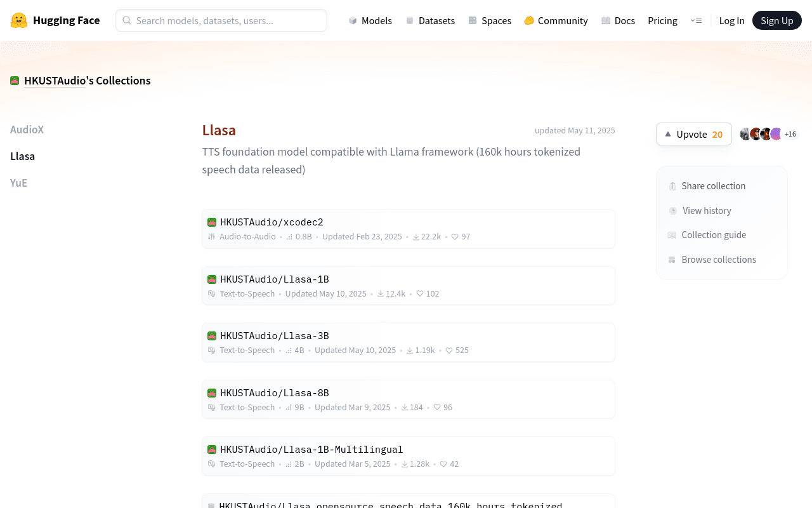This screenshot has width=812, height=508.
Task: Open the HKUSTAudio/Llasa-8B model
Action: coord(409,399)
